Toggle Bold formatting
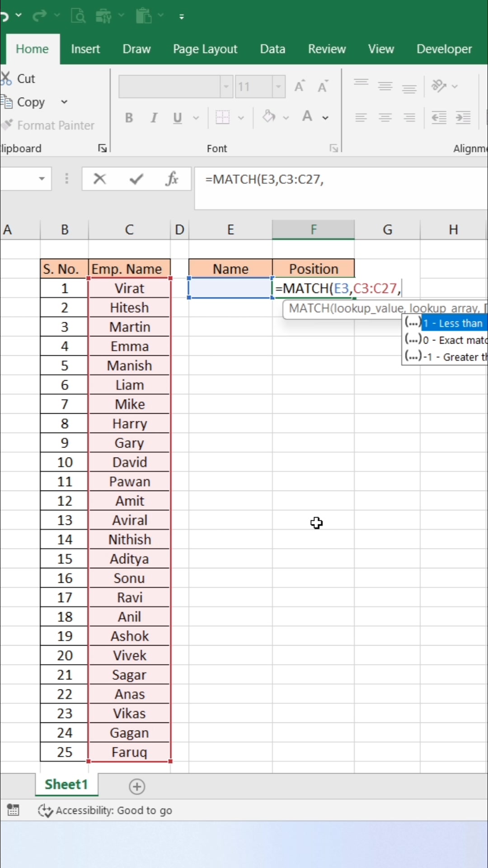Image resolution: width=488 pixels, height=868 pixels. (129, 118)
